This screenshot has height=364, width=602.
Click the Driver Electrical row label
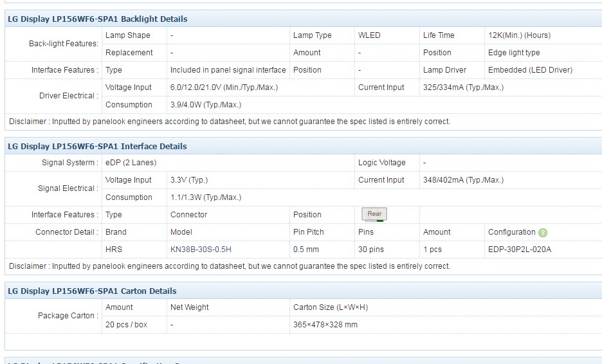pos(69,96)
